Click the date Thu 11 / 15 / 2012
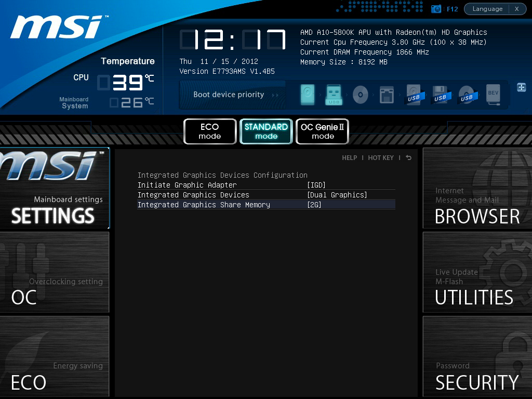Screen dimensions: 532x399 point(219,61)
